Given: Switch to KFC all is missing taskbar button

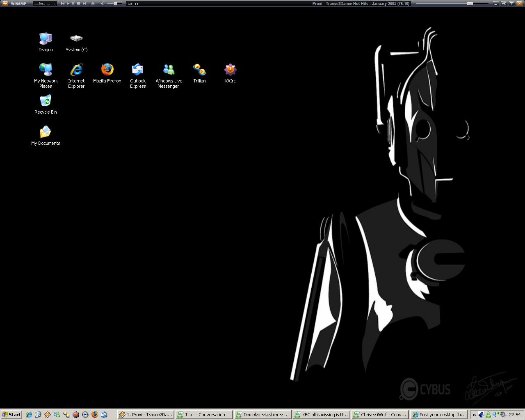Looking at the screenshot, I should point(321,415).
